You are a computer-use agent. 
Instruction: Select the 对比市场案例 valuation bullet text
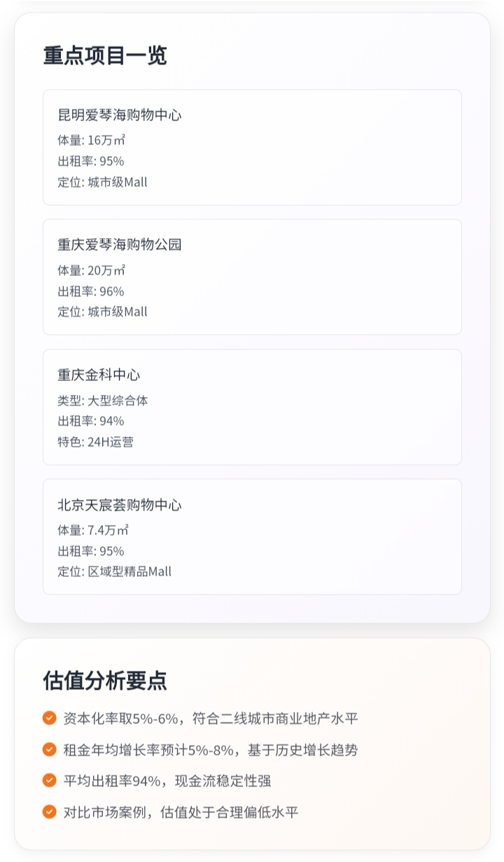pos(181,812)
